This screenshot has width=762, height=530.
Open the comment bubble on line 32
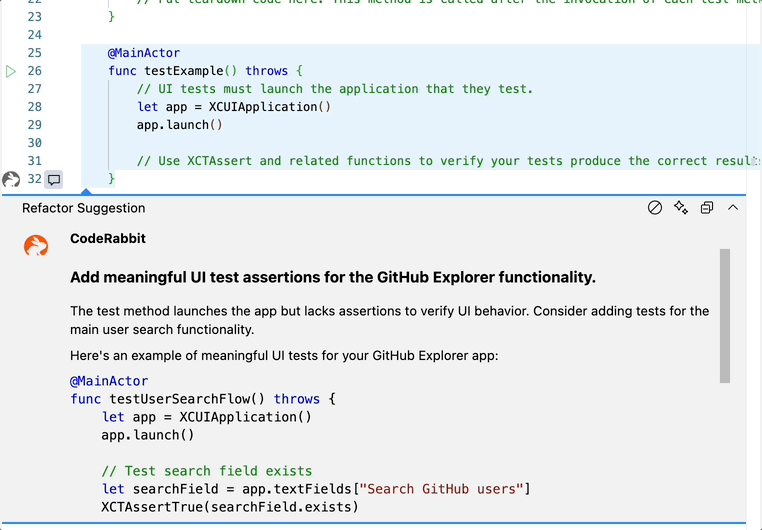pos(54,180)
